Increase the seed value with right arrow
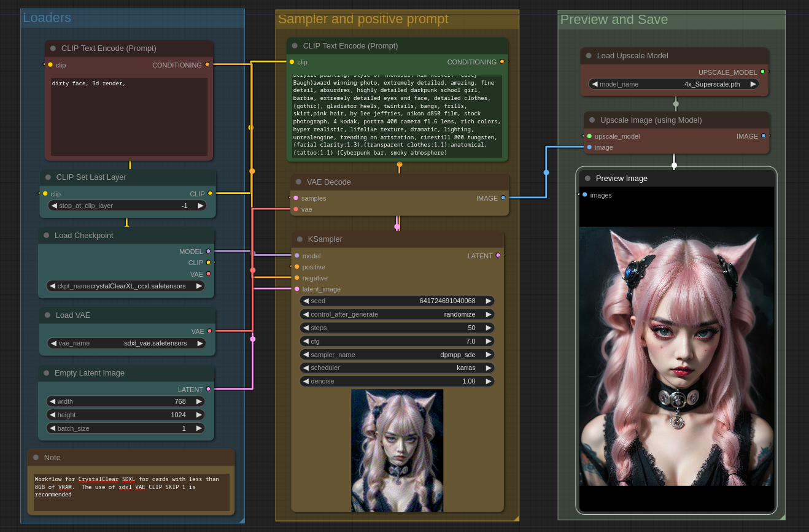This screenshot has height=532, width=809. click(x=489, y=301)
